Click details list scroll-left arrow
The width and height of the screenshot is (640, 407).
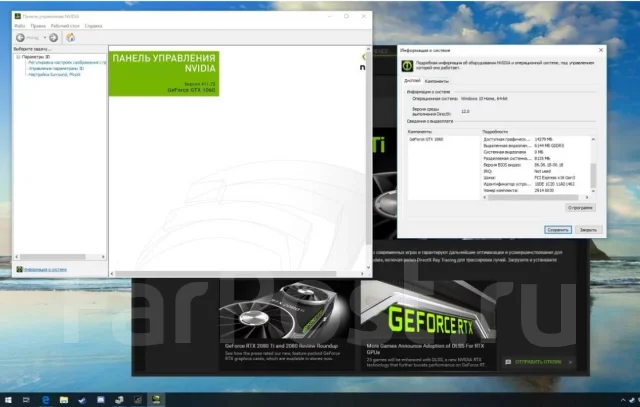[x=484, y=197]
